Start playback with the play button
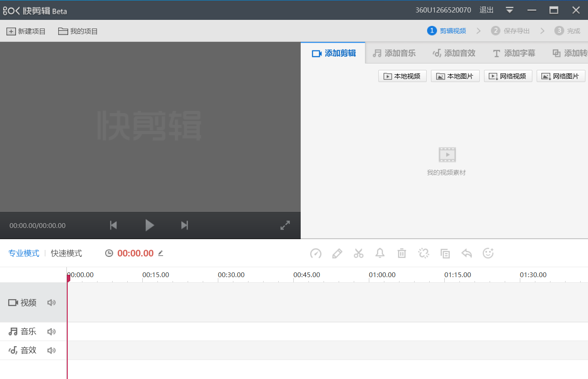The height and width of the screenshot is (379, 588). click(149, 225)
